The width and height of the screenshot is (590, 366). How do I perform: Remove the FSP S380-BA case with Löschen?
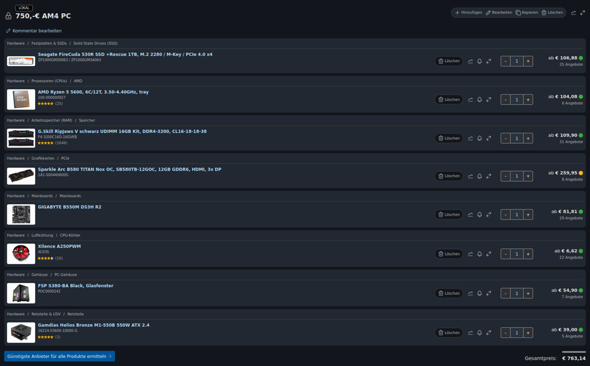[x=449, y=293]
